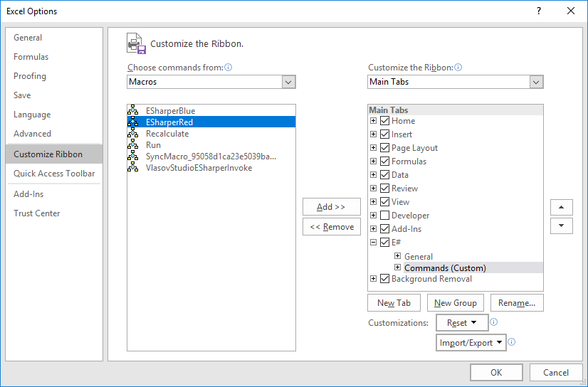Open the Import/Export dropdown button
The width and height of the screenshot is (588, 387).
[x=471, y=343]
